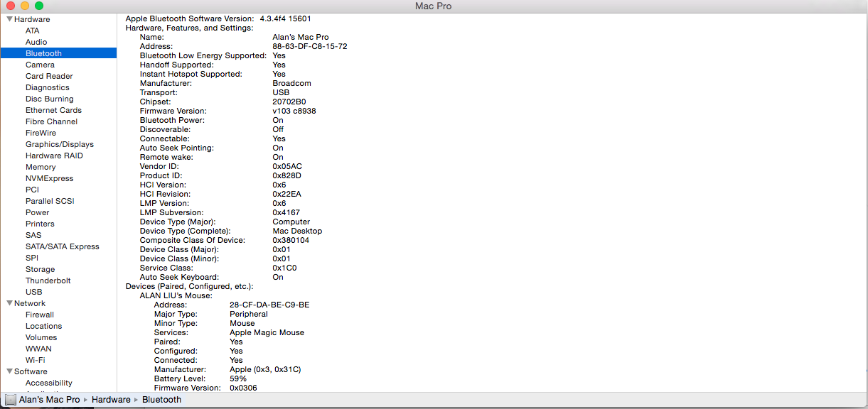Select Thunderbolt in the sidebar

[x=48, y=280]
